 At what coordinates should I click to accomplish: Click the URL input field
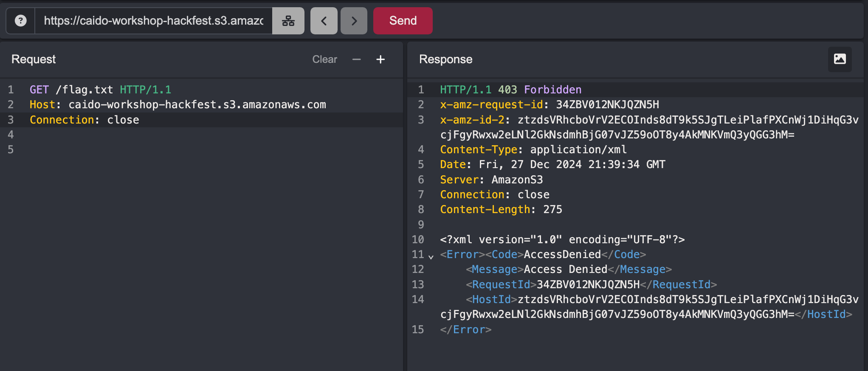click(153, 20)
